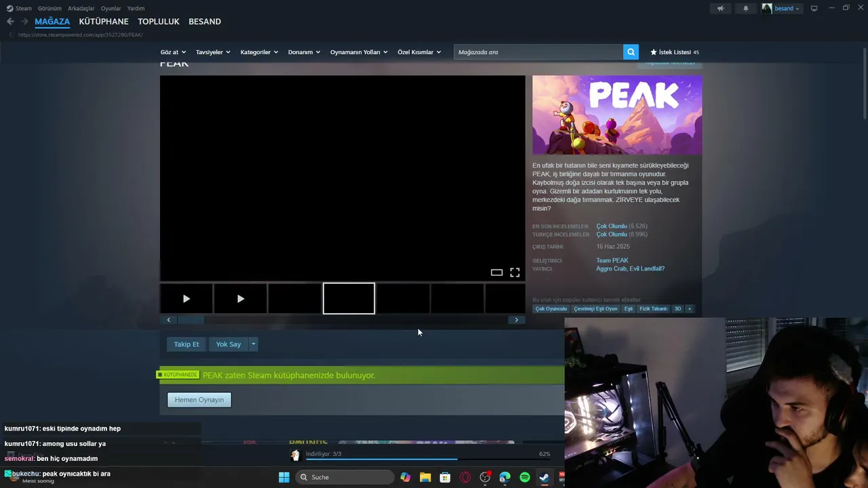Open the Aggro Crab publisher link
Image resolution: width=868 pixels, height=488 pixels.
coord(611,269)
